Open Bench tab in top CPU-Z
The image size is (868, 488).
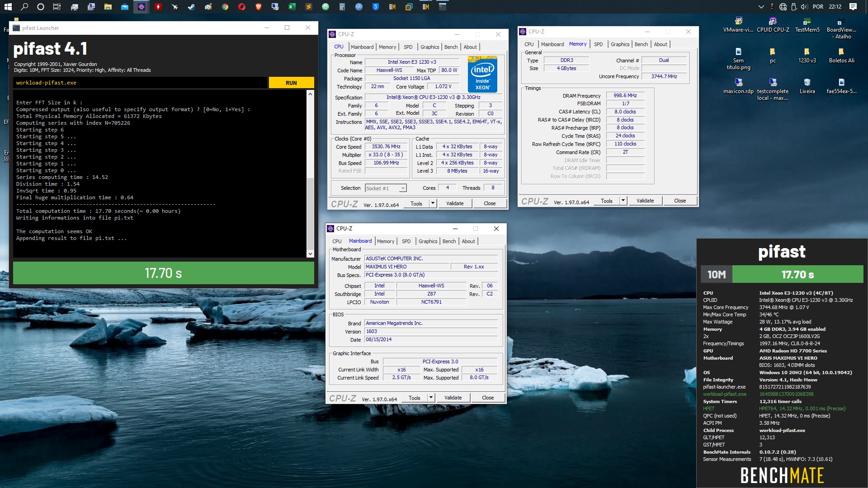pyautogui.click(x=451, y=47)
